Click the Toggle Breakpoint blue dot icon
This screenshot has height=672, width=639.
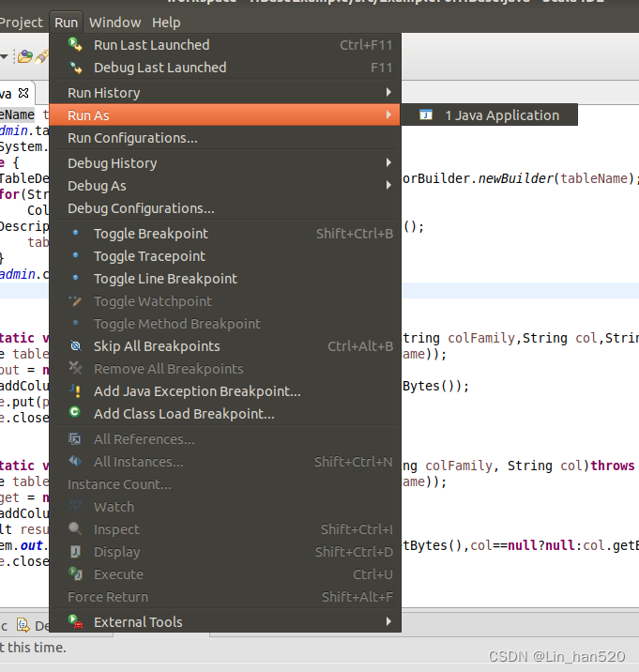pos(76,233)
